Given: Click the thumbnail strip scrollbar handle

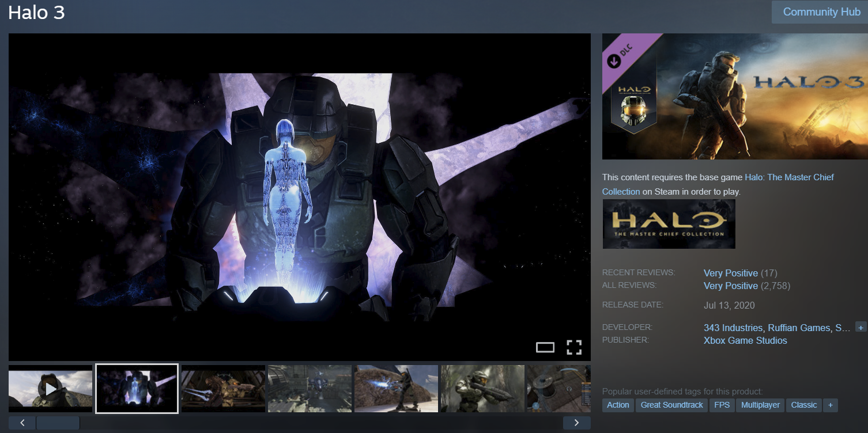Looking at the screenshot, I should [58, 423].
